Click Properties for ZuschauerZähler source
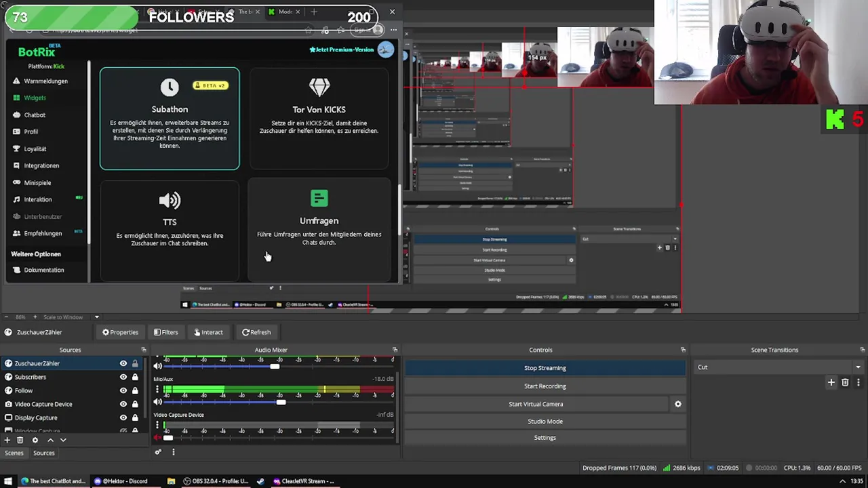 120,332
